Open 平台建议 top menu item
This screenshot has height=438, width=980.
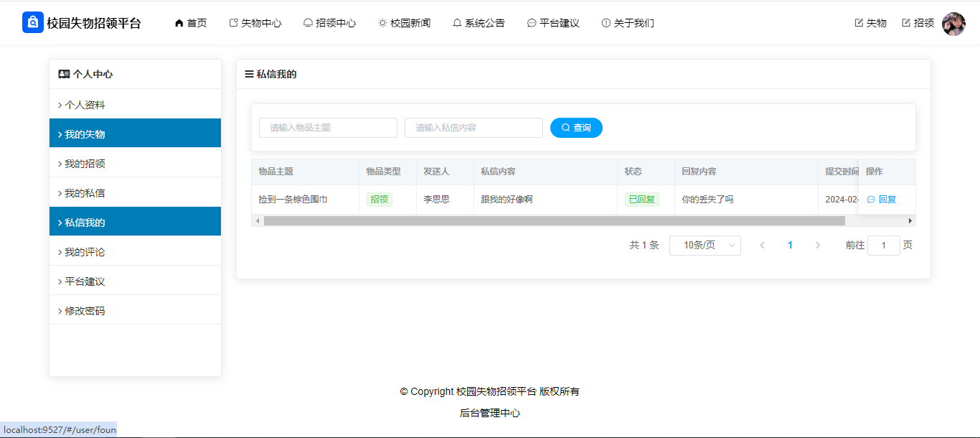pos(553,23)
